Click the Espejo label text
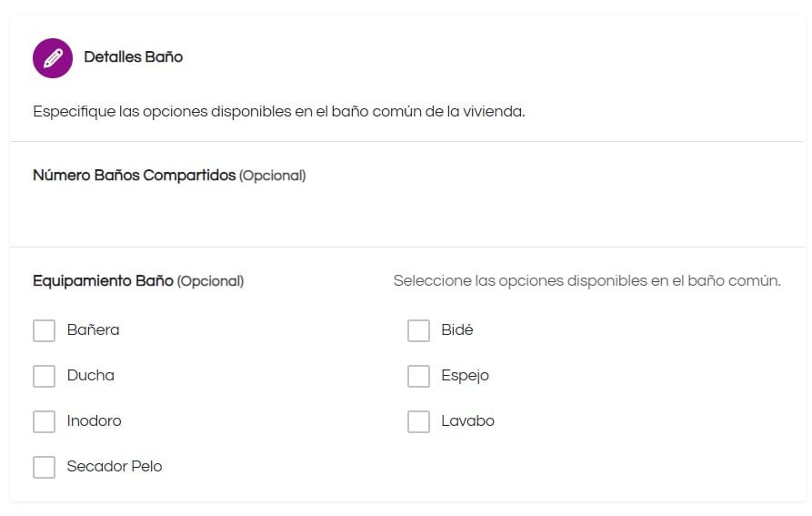 (x=465, y=376)
